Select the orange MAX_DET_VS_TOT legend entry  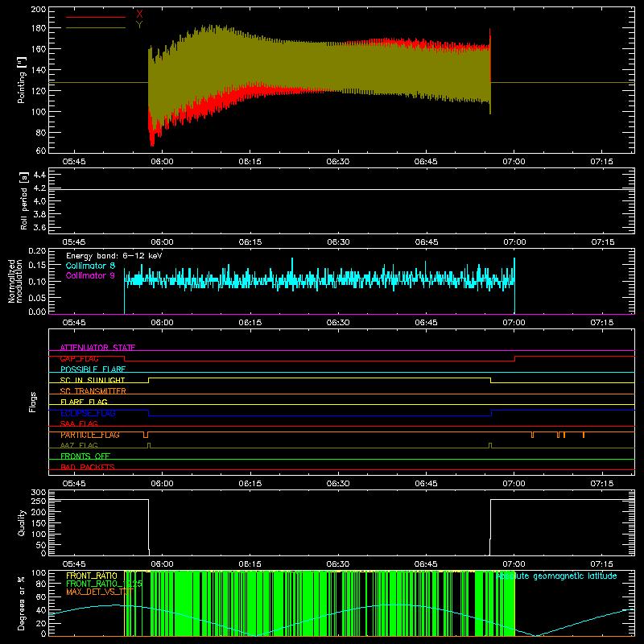pos(100,592)
